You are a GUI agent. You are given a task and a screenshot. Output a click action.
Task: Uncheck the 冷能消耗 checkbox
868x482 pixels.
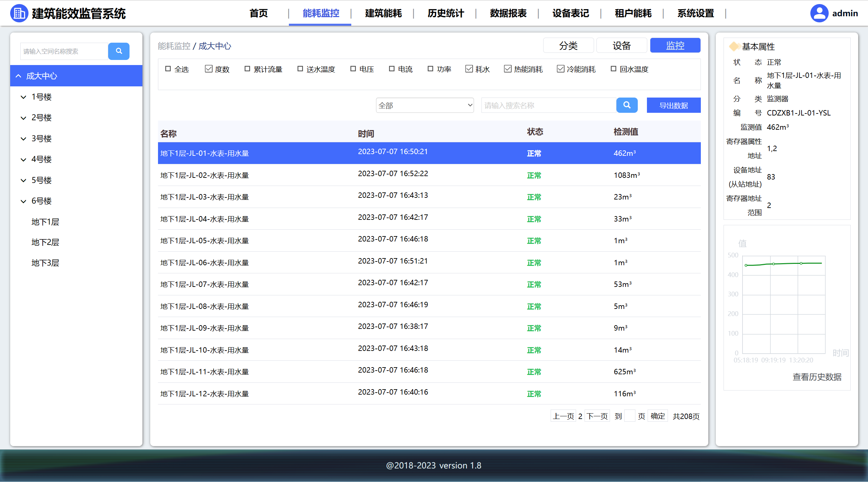pyautogui.click(x=560, y=69)
